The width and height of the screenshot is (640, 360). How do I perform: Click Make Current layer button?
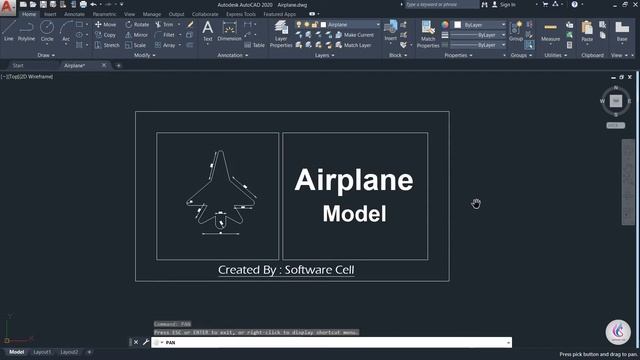point(354,35)
